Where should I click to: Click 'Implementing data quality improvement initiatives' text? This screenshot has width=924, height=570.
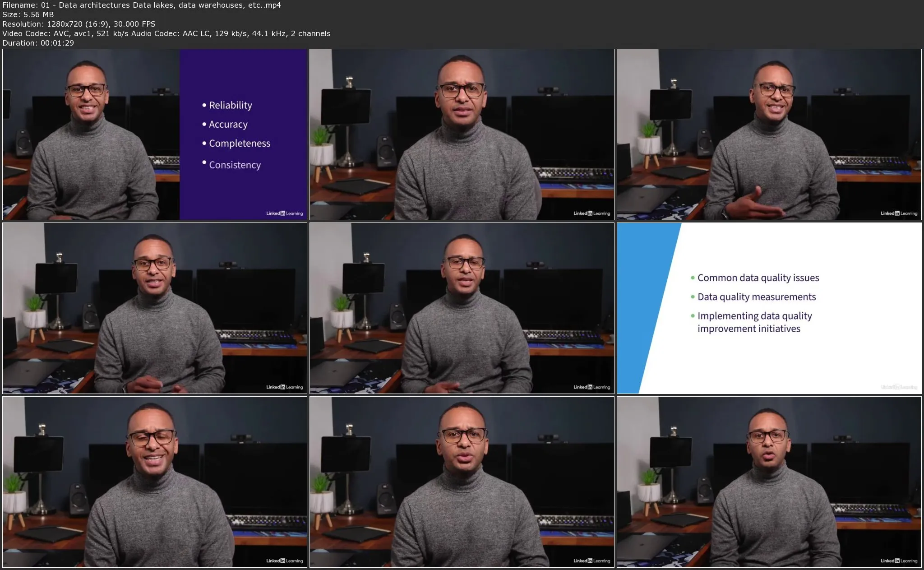coord(754,322)
